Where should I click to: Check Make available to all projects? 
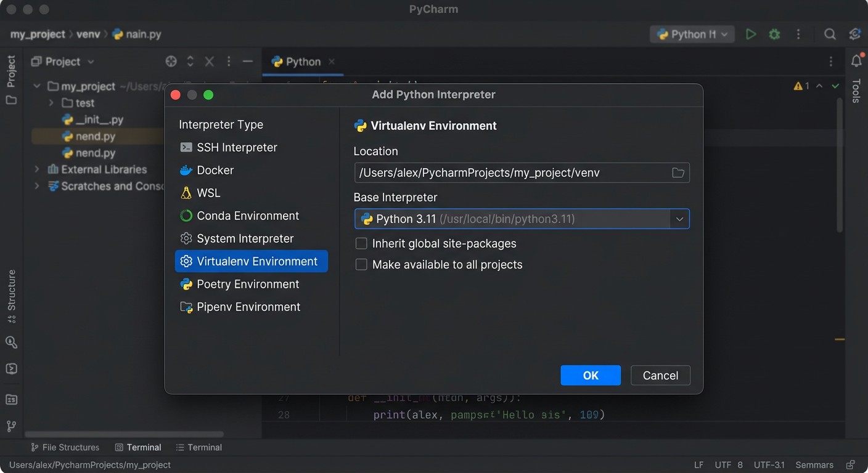tap(361, 265)
